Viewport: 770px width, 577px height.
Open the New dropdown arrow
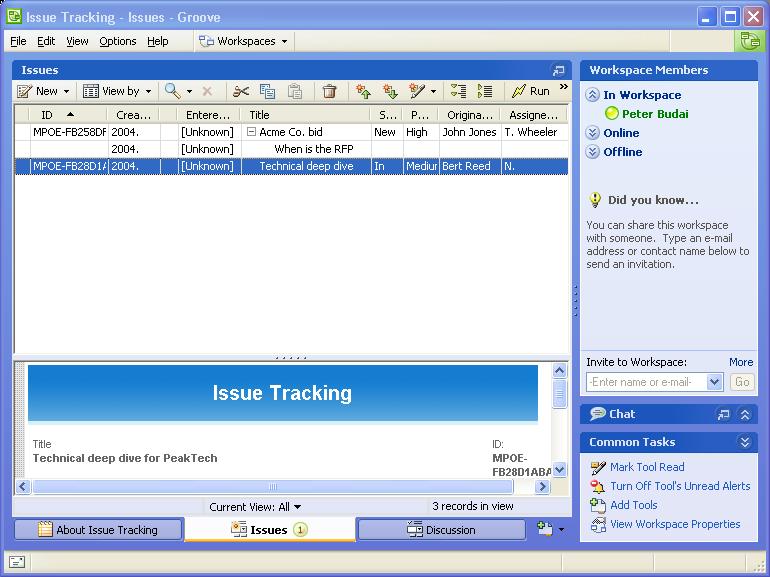pyautogui.click(x=66, y=92)
